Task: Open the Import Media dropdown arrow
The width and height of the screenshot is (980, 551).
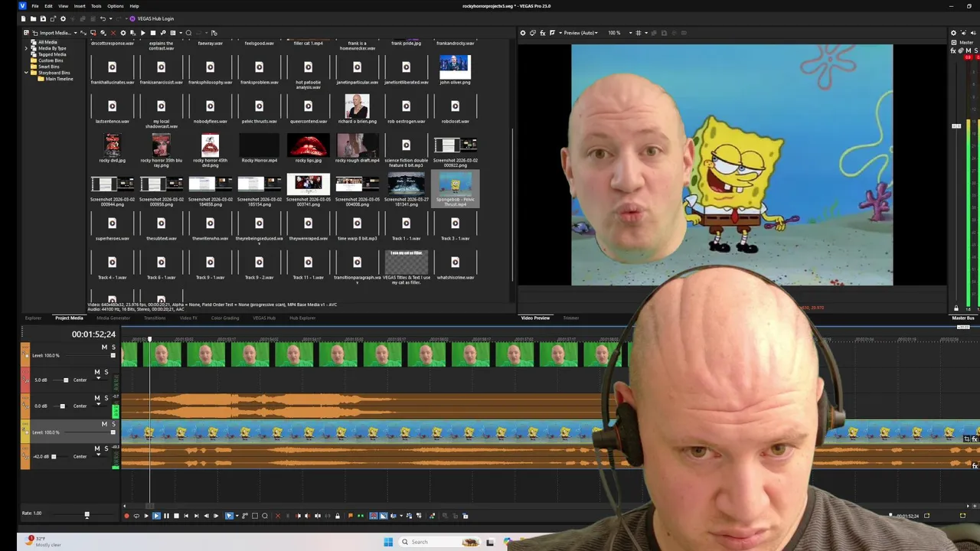Action: [76, 33]
